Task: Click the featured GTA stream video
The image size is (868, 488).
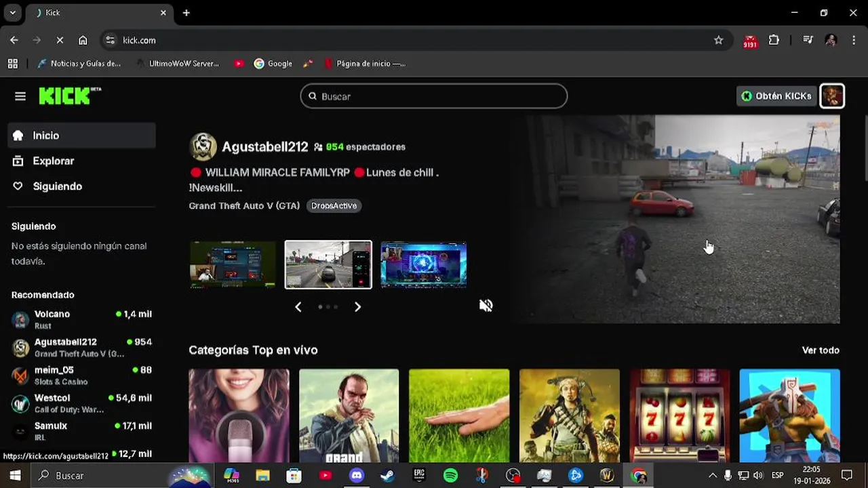Action: (678, 219)
